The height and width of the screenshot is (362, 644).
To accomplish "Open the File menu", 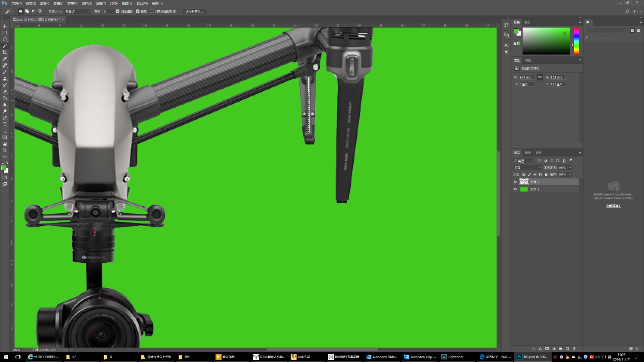I will click(x=17, y=3).
